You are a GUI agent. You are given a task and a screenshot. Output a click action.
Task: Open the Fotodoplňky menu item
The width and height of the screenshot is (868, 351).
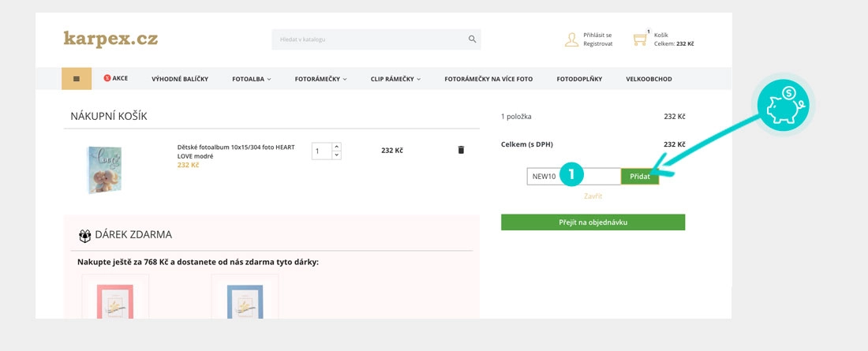pyautogui.click(x=579, y=79)
